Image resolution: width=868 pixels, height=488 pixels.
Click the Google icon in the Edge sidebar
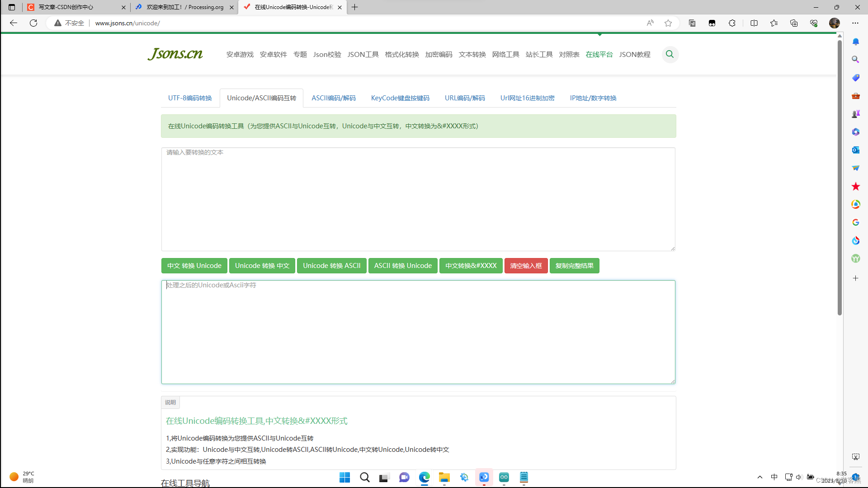pos(855,222)
